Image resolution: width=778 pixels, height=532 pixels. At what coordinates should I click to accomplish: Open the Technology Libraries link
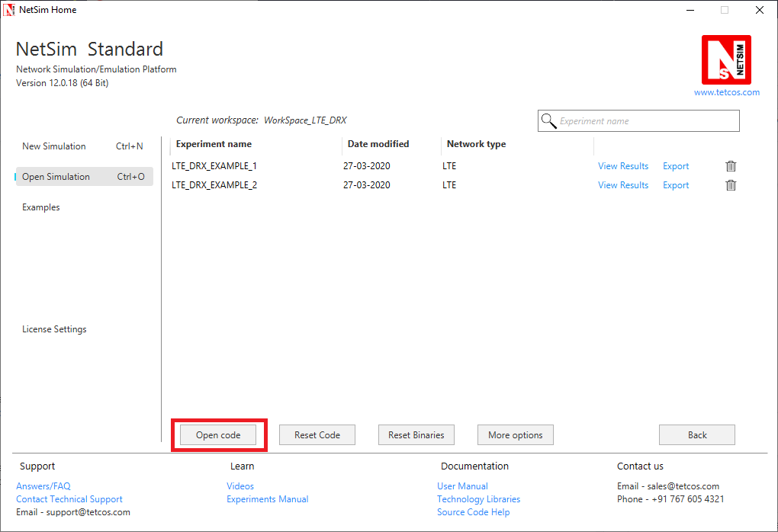tap(479, 499)
